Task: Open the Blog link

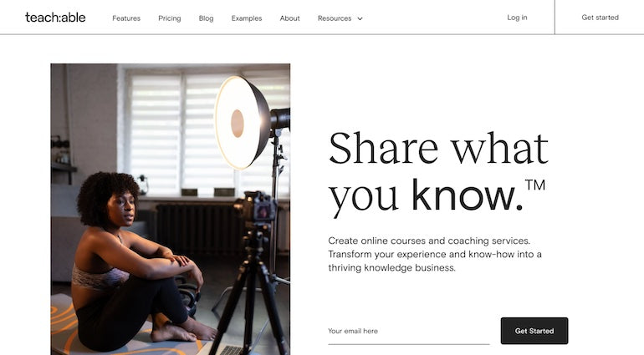Action: coord(206,18)
